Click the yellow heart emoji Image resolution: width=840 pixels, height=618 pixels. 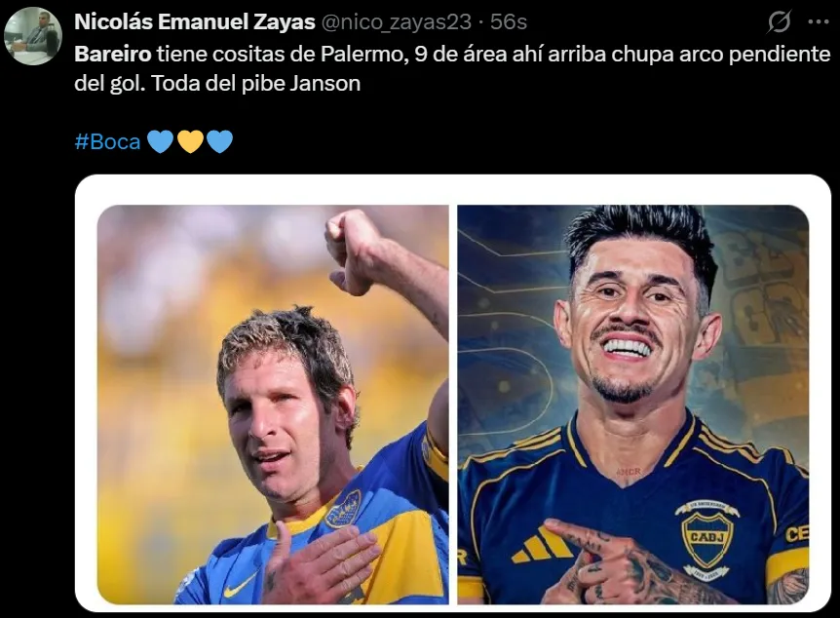(190, 141)
